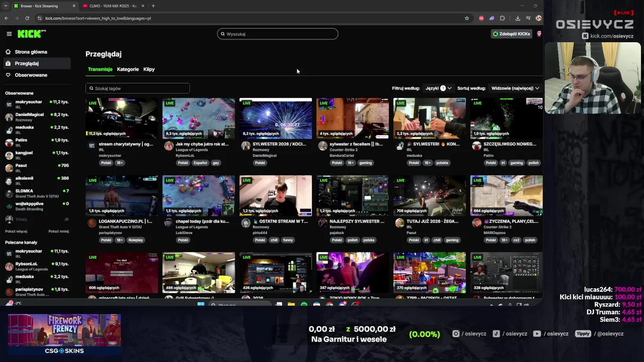Open the Widzowie (najwięcej) sort dropdown
The height and width of the screenshot is (362, 644).
tap(515, 88)
